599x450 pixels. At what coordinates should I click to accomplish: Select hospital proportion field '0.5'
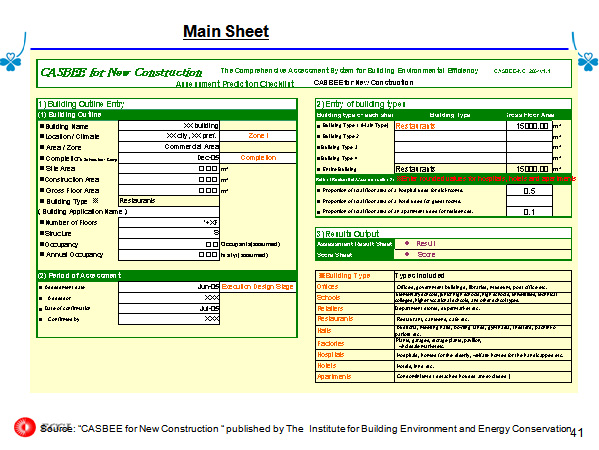529,191
